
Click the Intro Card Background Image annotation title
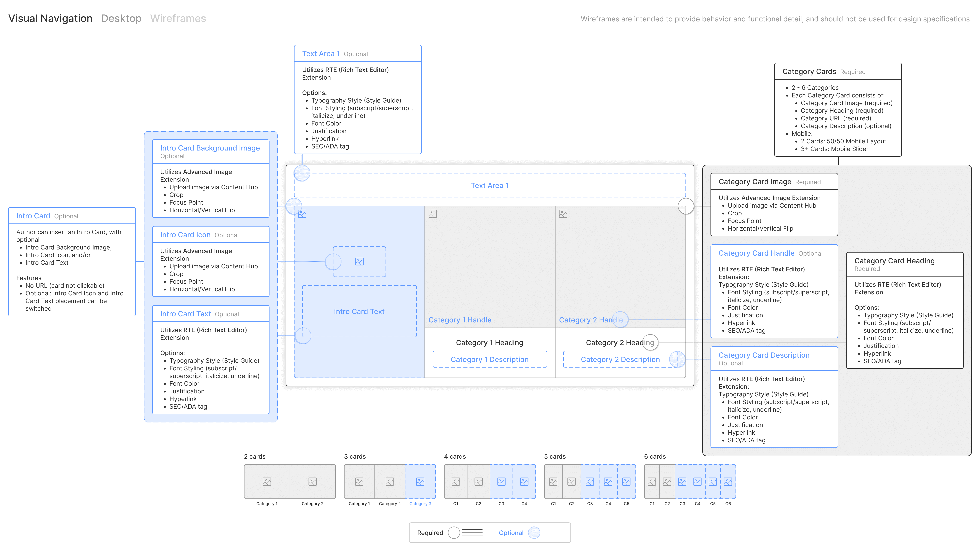coord(210,148)
